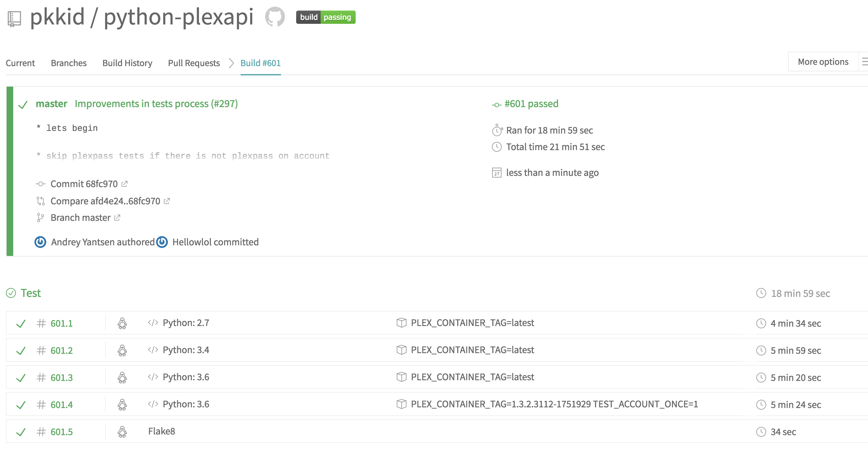Open job #601.4 link
This screenshot has width=868, height=451.
(x=61, y=404)
